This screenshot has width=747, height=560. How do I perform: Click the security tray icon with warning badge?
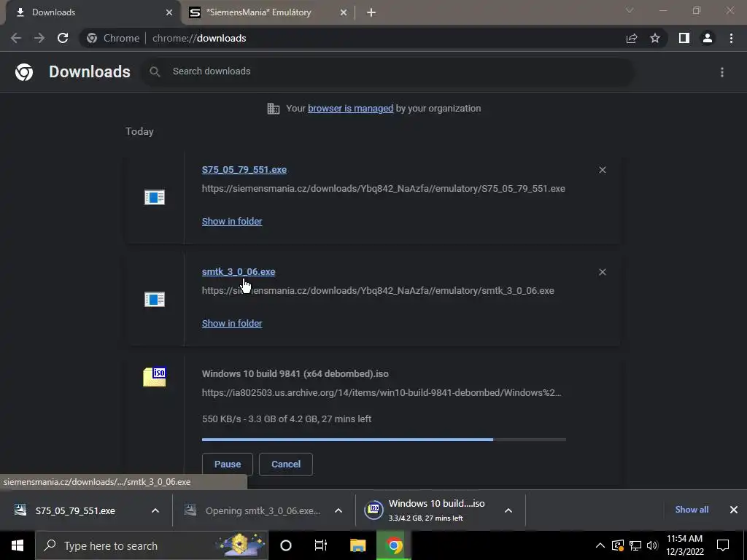pyautogui.click(x=617, y=545)
